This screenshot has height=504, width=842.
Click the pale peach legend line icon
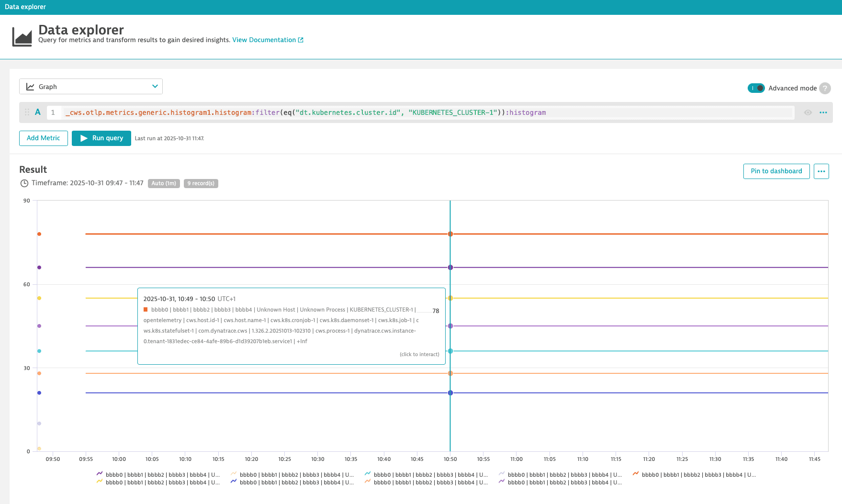(234, 474)
